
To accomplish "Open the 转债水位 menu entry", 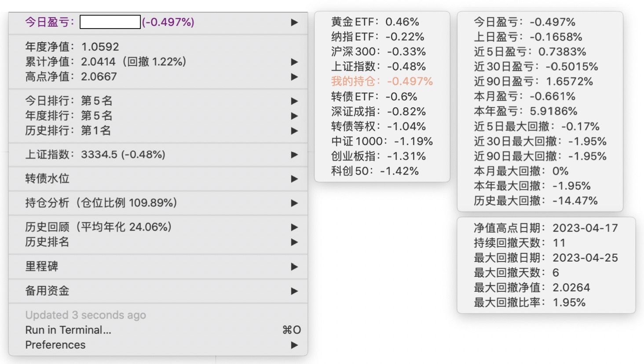I will [x=48, y=179].
